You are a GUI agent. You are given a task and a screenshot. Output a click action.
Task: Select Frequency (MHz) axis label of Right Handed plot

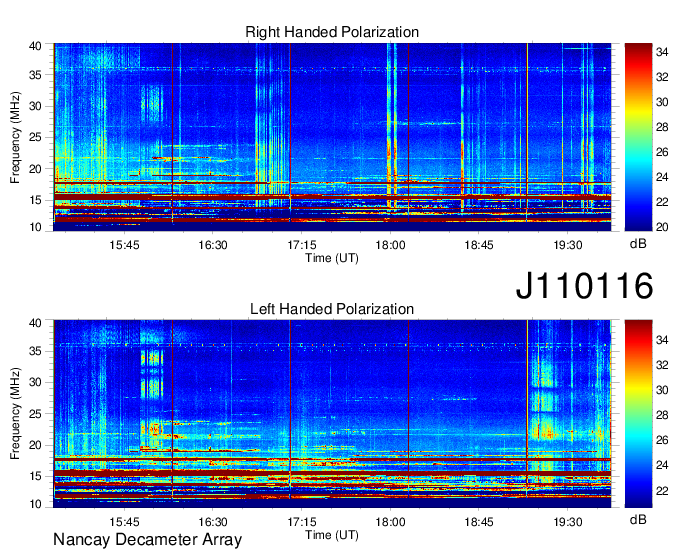coord(15,137)
